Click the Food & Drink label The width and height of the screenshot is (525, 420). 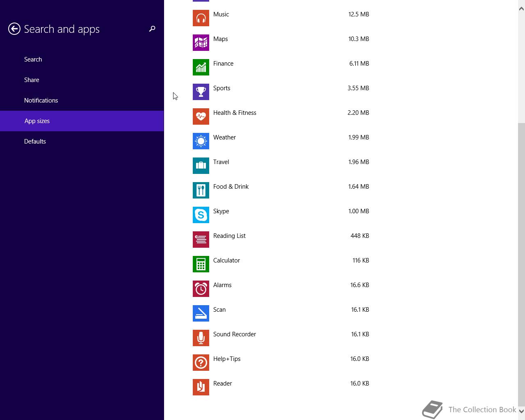tap(231, 187)
